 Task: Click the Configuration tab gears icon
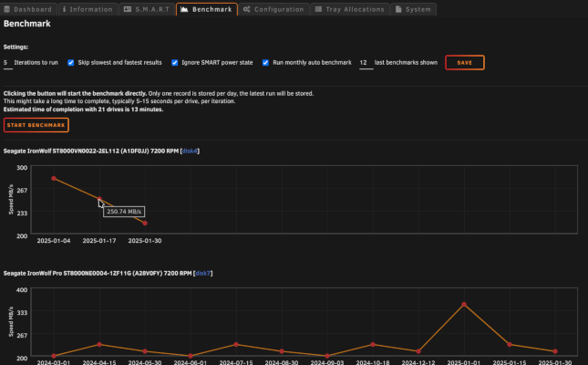pyautogui.click(x=246, y=9)
